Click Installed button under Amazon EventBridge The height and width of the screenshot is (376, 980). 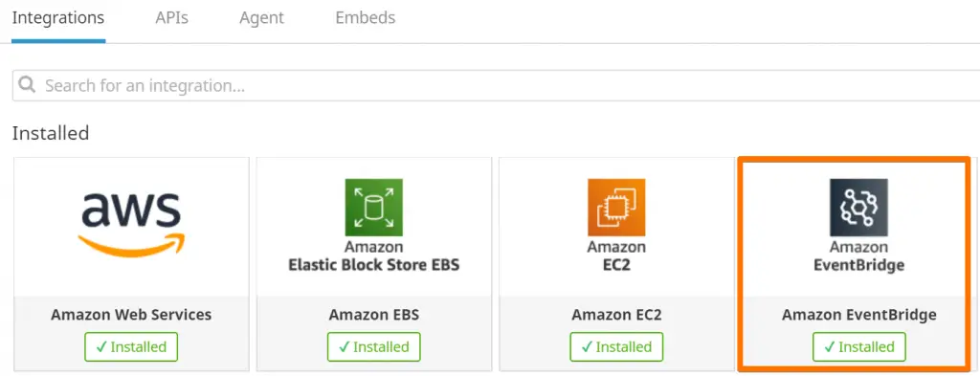[x=858, y=346]
